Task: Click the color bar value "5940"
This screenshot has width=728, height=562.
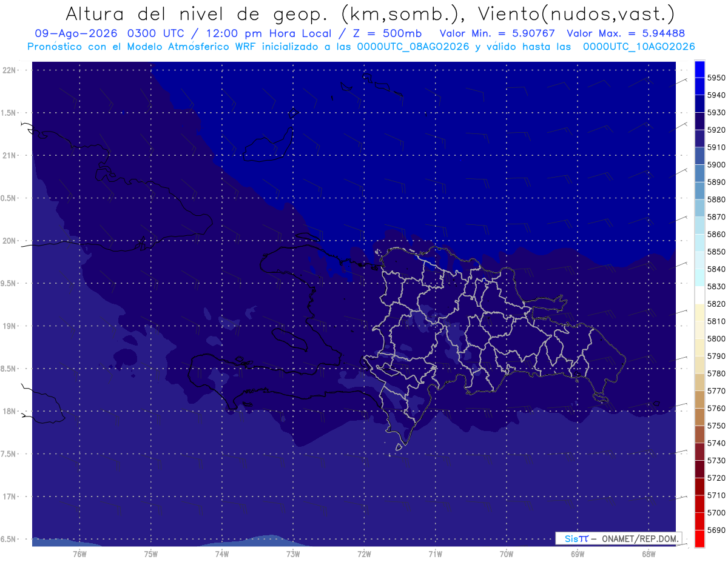Action: pyautogui.click(x=716, y=95)
